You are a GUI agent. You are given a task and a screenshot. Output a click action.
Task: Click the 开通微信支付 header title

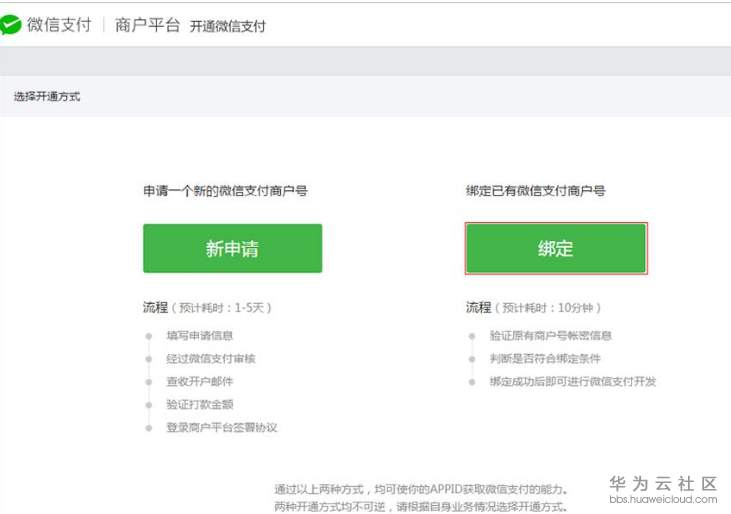(228, 26)
